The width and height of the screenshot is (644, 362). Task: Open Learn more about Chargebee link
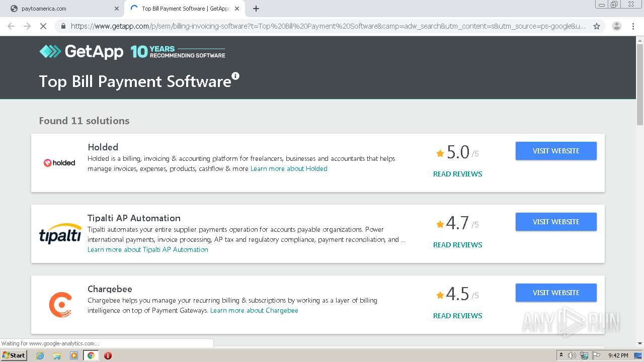coord(254,310)
